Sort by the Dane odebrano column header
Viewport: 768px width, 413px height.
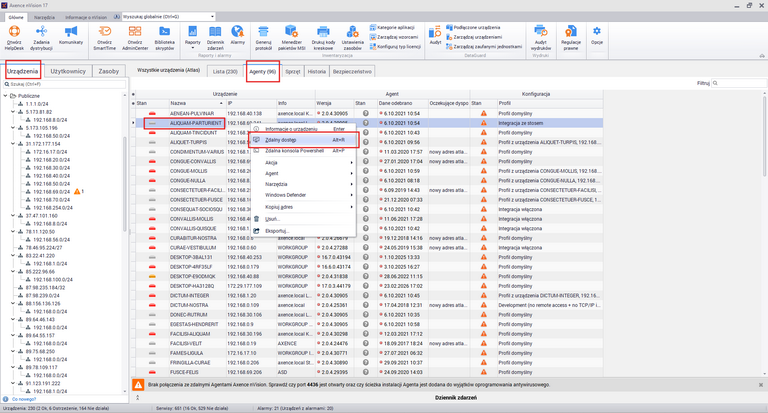pyautogui.click(x=403, y=103)
